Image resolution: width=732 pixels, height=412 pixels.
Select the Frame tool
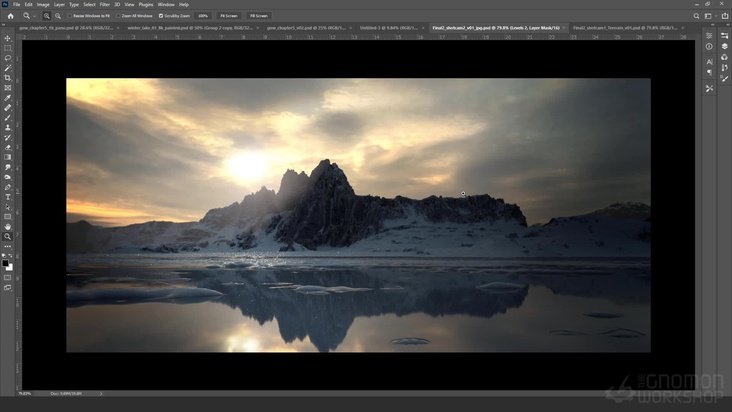coord(7,88)
